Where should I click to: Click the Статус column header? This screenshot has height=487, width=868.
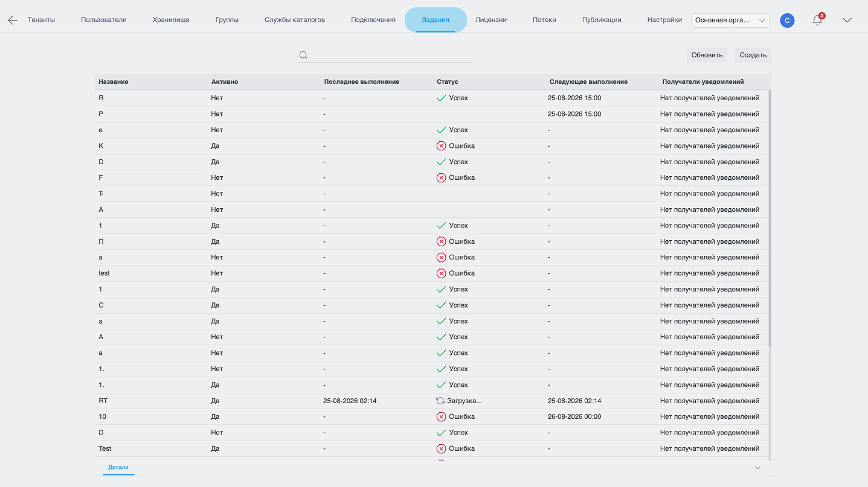coord(448,82)
